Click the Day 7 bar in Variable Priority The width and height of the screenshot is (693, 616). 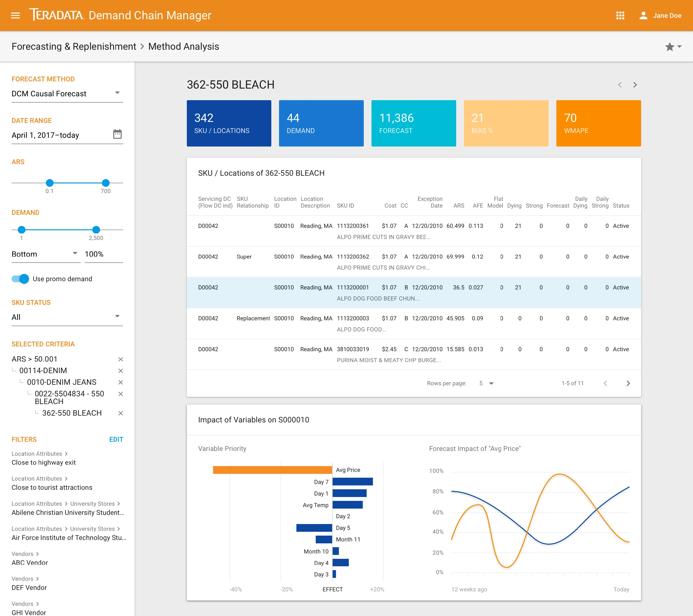click(x=353, y=482)
